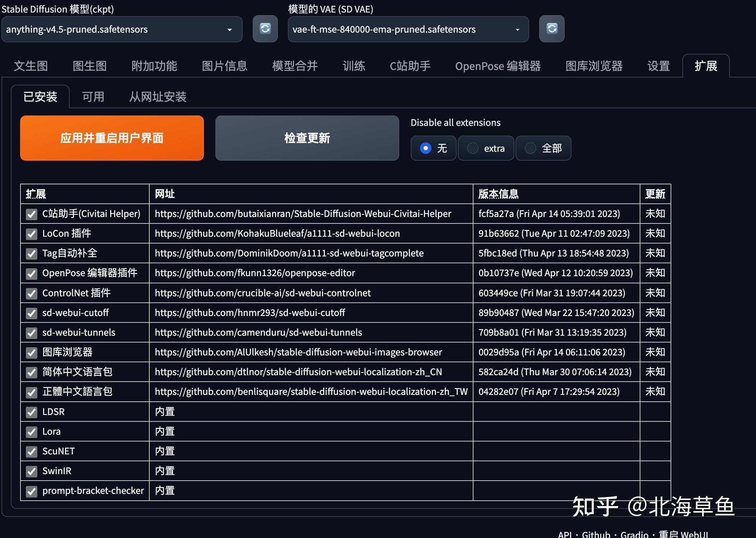Select the '全部' radio button
The width and height of the screenshot is (756, 538).
531,148
